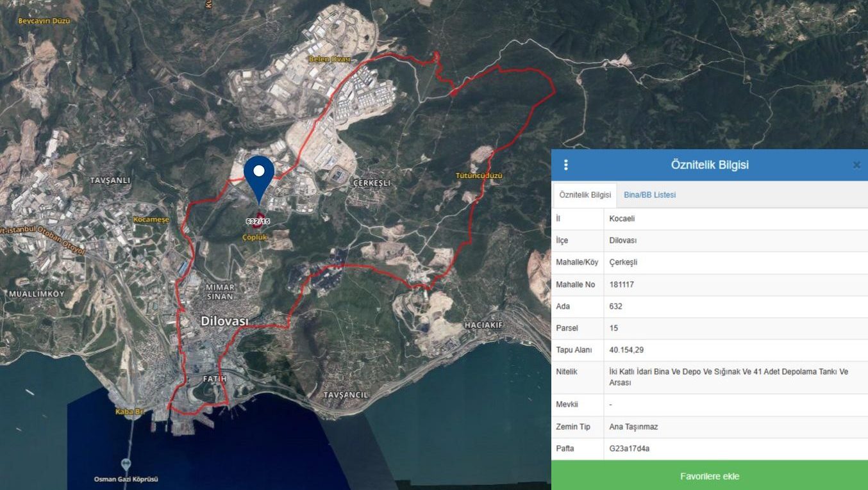This screenshot has width=868, height=490.
Task: Switch to the Bina/BB Listesi tab
Action: 649,195
